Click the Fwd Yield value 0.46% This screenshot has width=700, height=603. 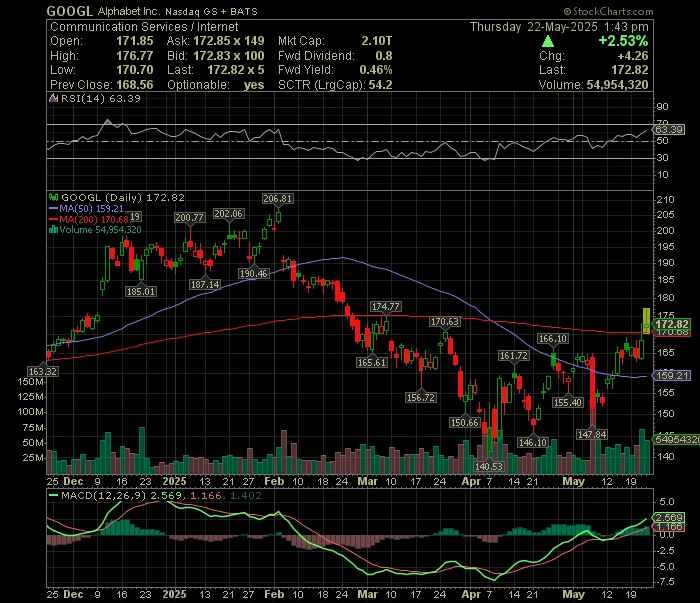[375, 70]
